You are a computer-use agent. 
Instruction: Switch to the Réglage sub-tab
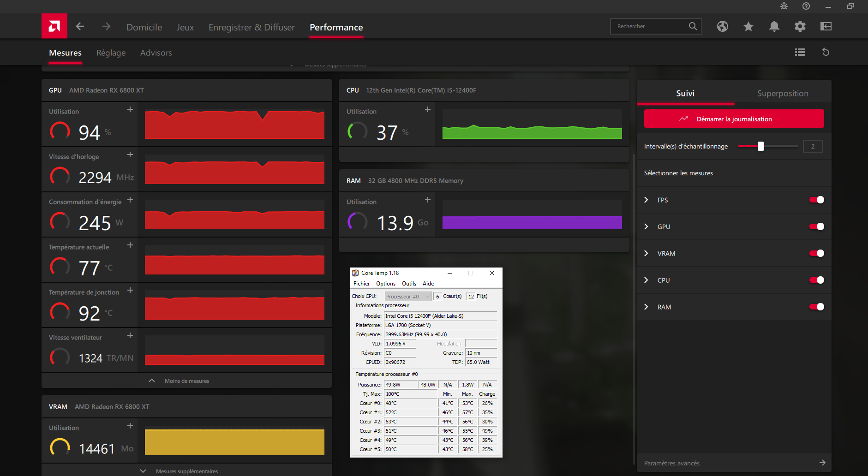(x=111, y=53)
